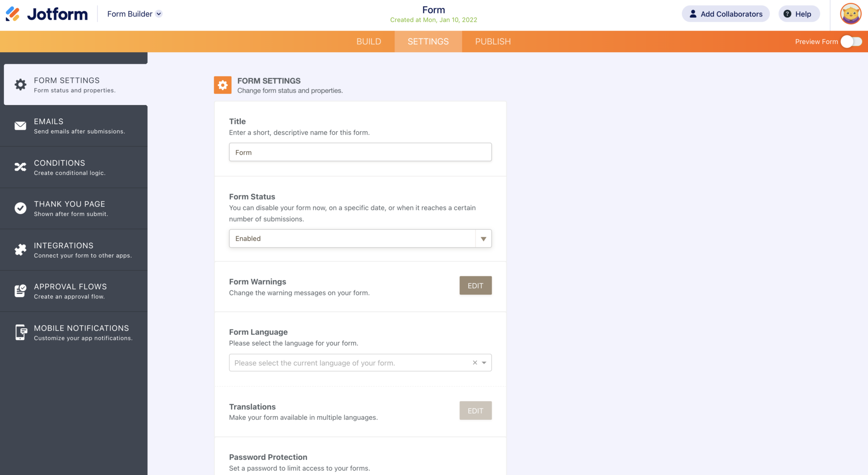Click the Mobile Notifications phone icon

pos(20,332)
